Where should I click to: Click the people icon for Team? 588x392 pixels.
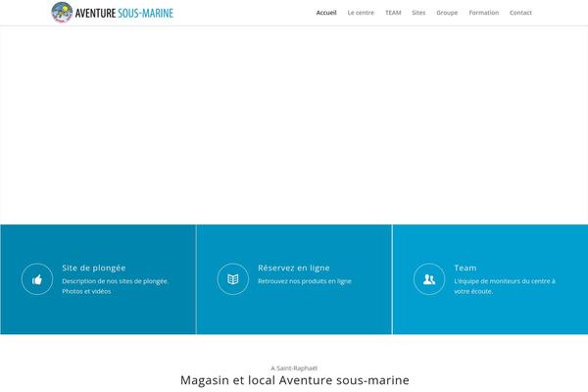(x=429, y=279)
